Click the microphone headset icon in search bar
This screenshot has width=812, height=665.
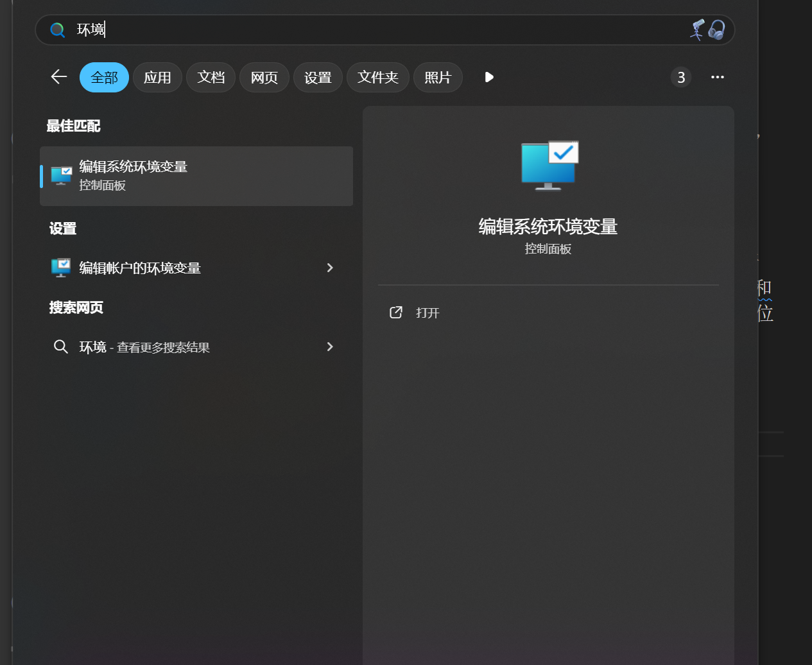tap(707, 30)
